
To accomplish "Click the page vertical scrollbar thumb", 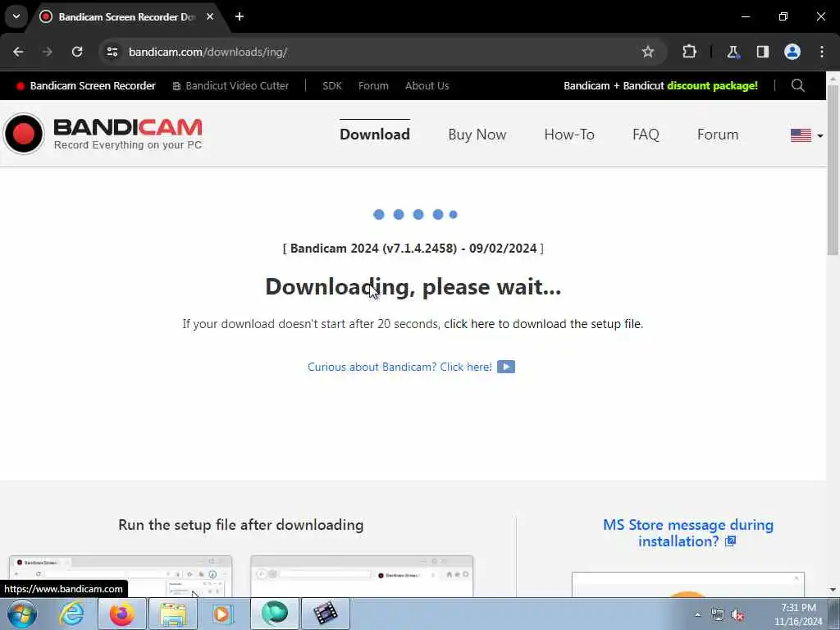I will tap(833, 171).
